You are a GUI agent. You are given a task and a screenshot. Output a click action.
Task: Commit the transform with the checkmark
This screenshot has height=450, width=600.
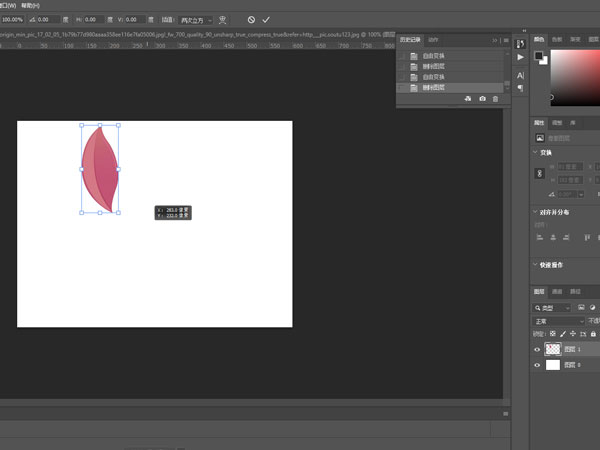[x=266, y=19]
